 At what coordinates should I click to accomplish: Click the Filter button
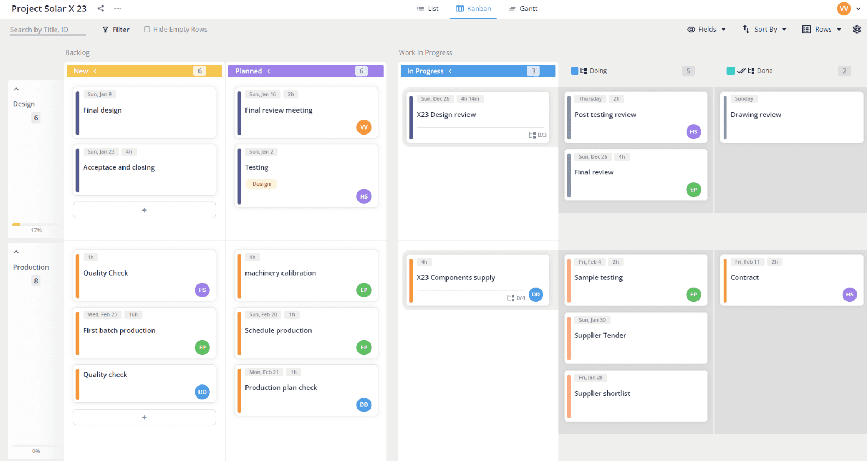pyautogui.click(x=116, y=30)
